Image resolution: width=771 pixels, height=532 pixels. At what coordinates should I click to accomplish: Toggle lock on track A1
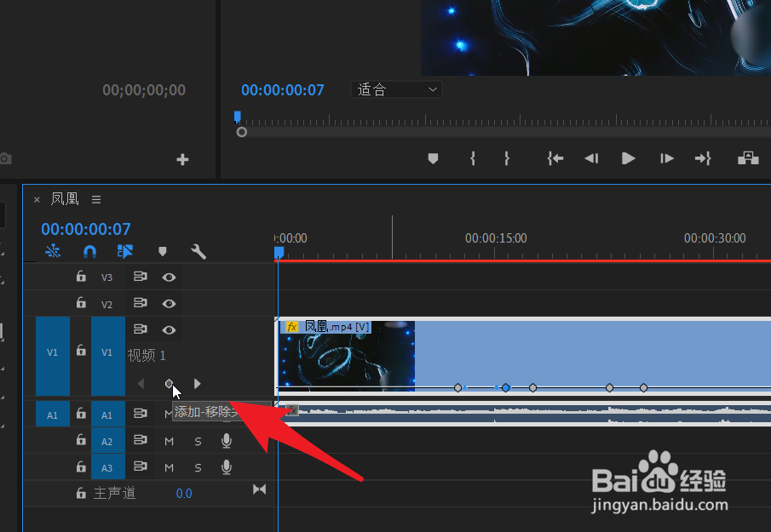81,414
